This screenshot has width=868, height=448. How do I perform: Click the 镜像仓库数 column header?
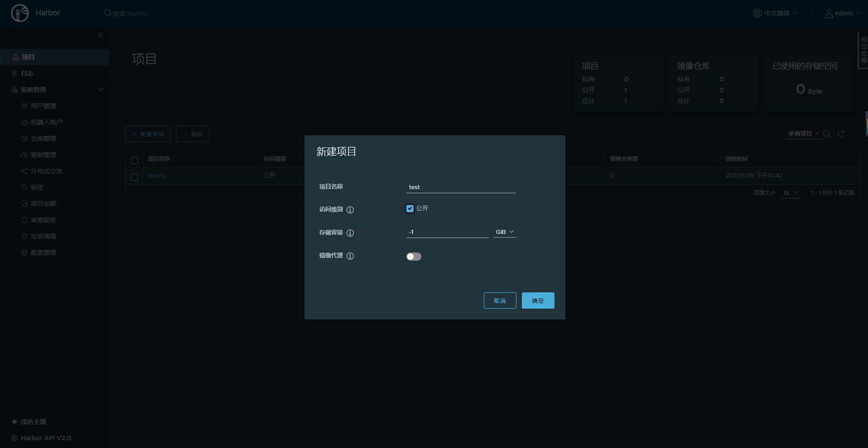click(x=624, y=159)
